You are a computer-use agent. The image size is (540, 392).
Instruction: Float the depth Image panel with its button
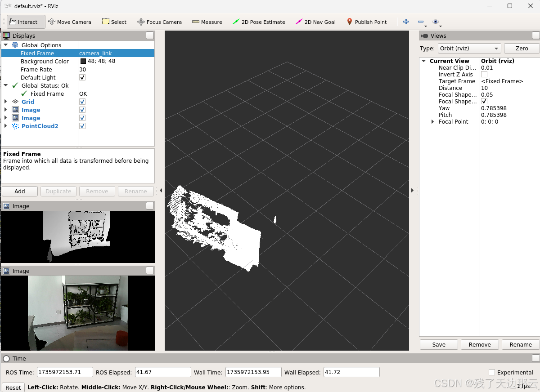pos(150,206)
